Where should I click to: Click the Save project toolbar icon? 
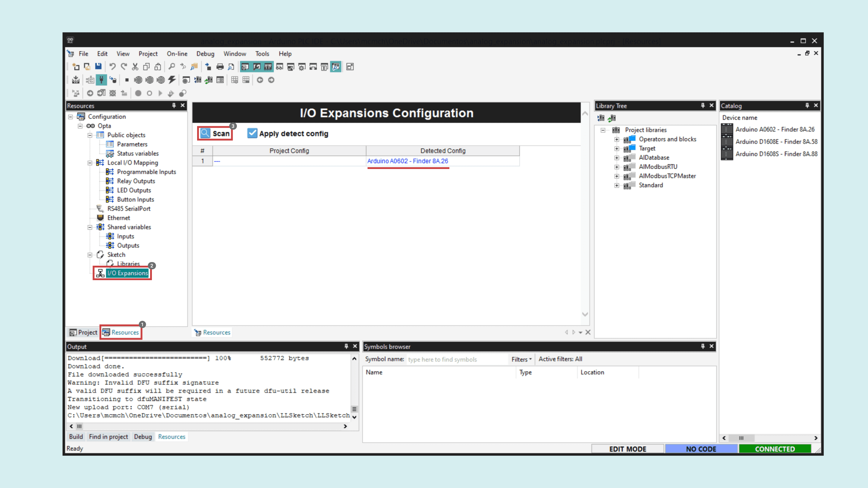click(98, 66)
